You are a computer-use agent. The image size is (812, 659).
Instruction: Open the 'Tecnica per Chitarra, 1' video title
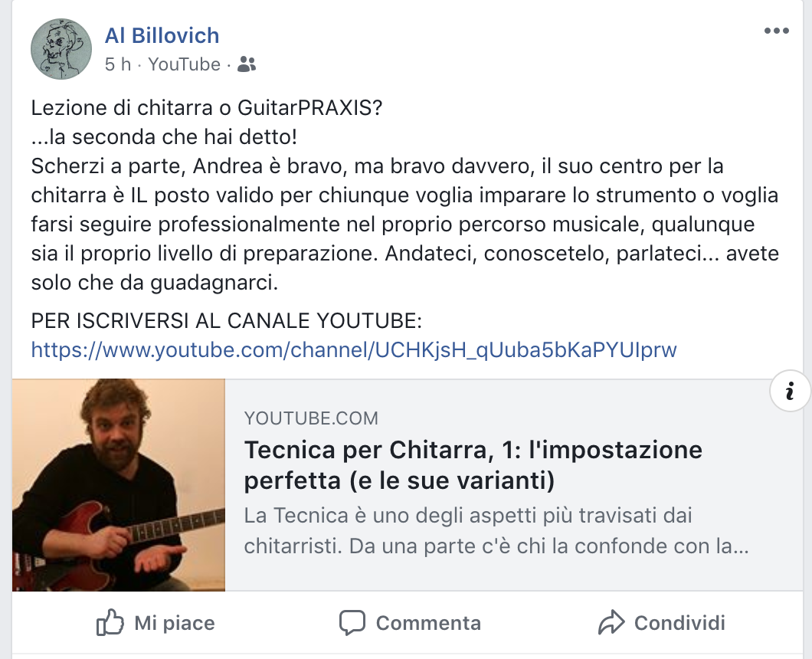473,464
